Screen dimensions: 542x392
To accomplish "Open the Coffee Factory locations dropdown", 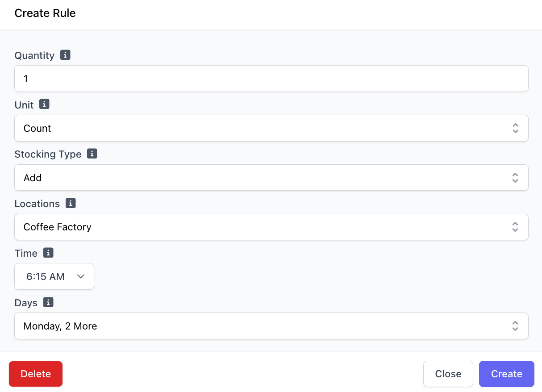I will tap(271, 227).
